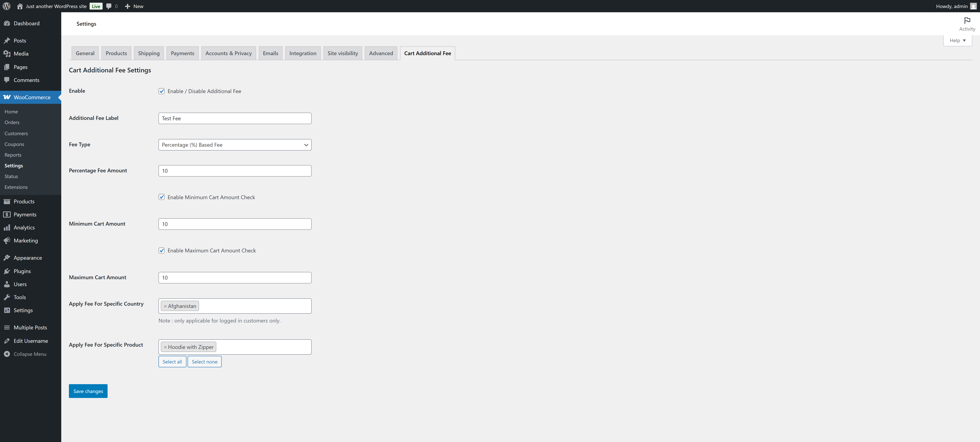Click the Analytics bar chart icon
Screen dimensions: 980x442
[x=7, y=227]
